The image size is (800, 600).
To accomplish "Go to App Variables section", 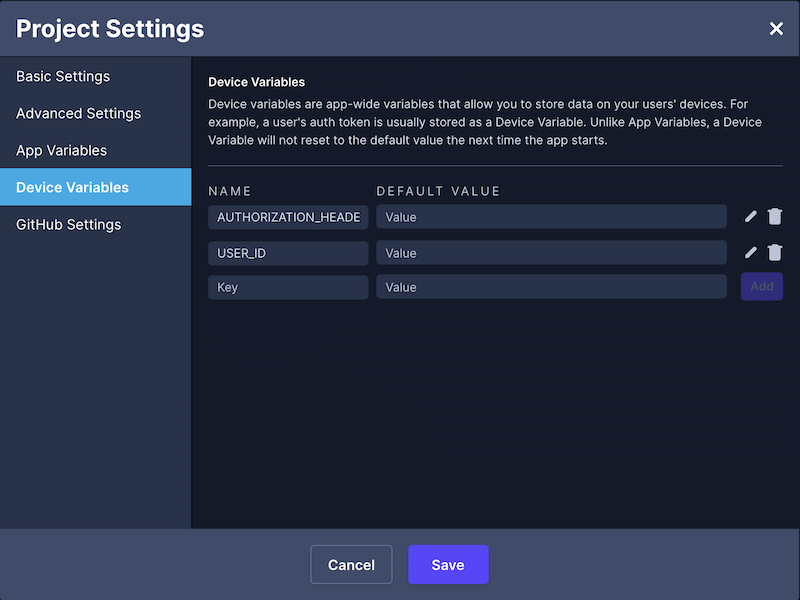I will (x=96, y=151).
